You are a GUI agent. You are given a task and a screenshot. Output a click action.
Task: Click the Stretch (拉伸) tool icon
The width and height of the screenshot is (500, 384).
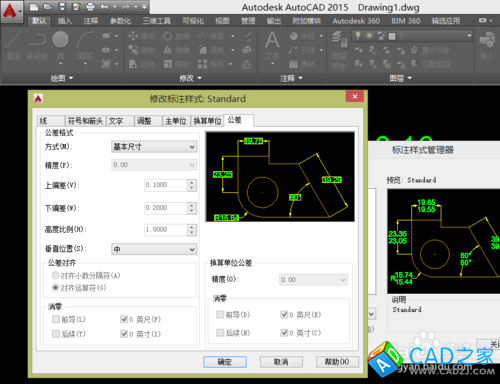click(x=133, y=64)
